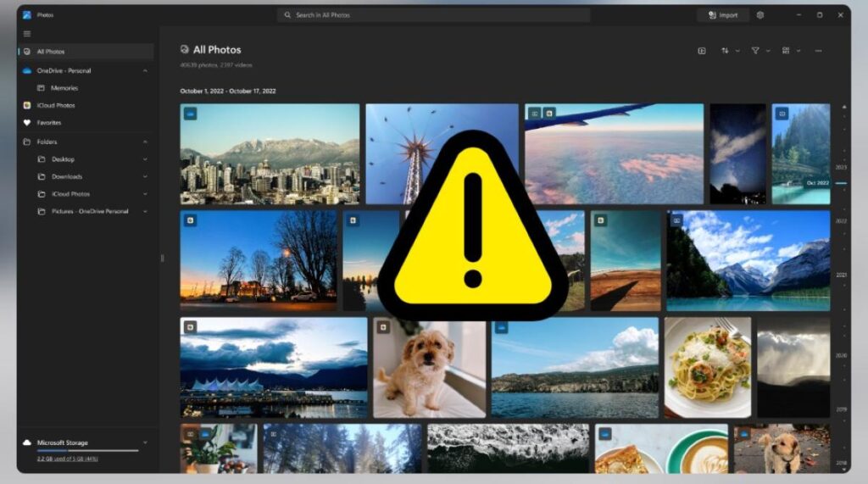
Task: Jump to 2019 on the timeline scrubber
Action: click(841, 409)
